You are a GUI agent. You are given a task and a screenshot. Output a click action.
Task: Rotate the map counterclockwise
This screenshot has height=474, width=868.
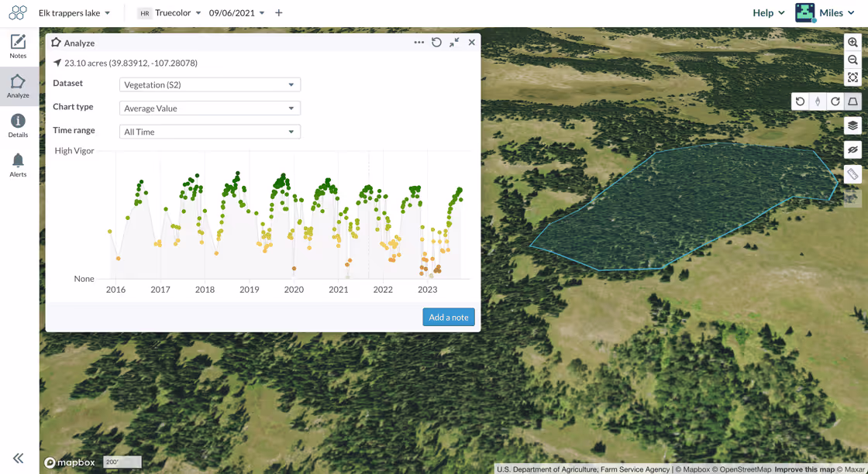[x=800, y=101]
